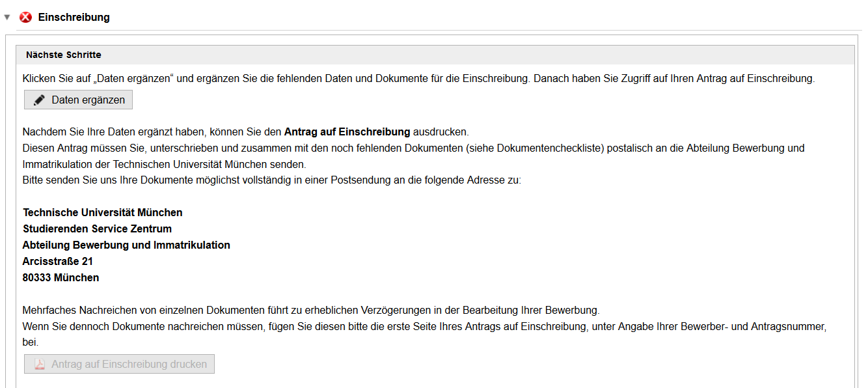The image size is (868, 388).
Task: Click the sentence starting Bitte senden Sie
Action: (272, 180)
